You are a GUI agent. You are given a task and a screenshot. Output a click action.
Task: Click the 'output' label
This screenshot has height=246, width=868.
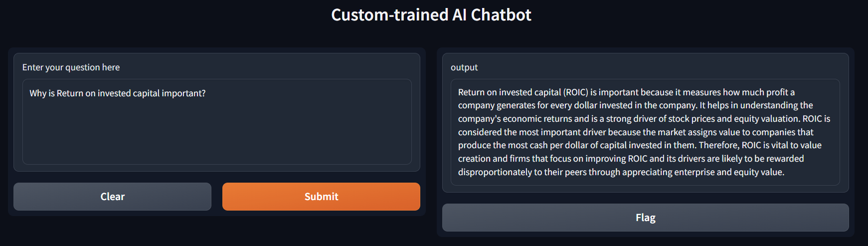[464, 67]
